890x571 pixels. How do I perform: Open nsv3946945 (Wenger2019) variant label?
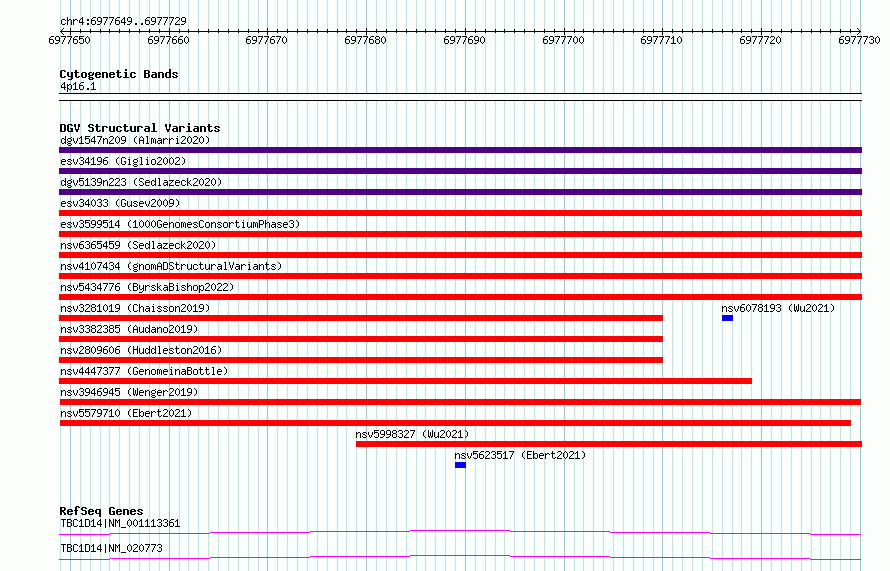pyautogui.click(x=129, y=392)
